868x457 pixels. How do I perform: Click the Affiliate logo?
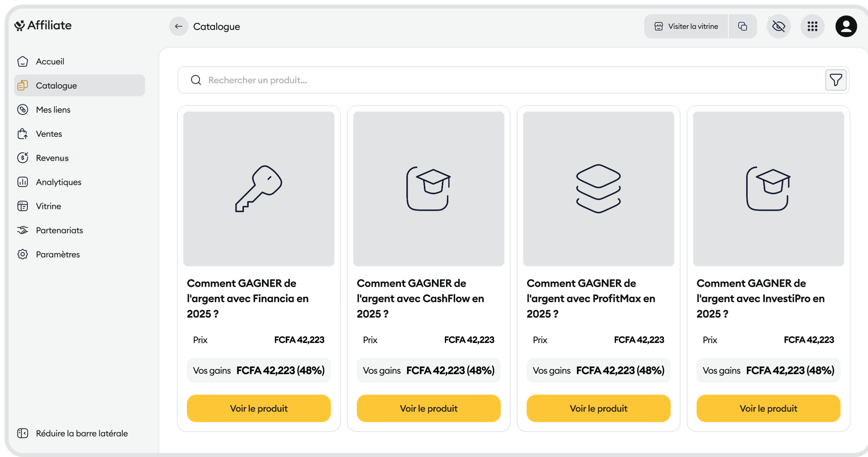click(x=43, y=26)
